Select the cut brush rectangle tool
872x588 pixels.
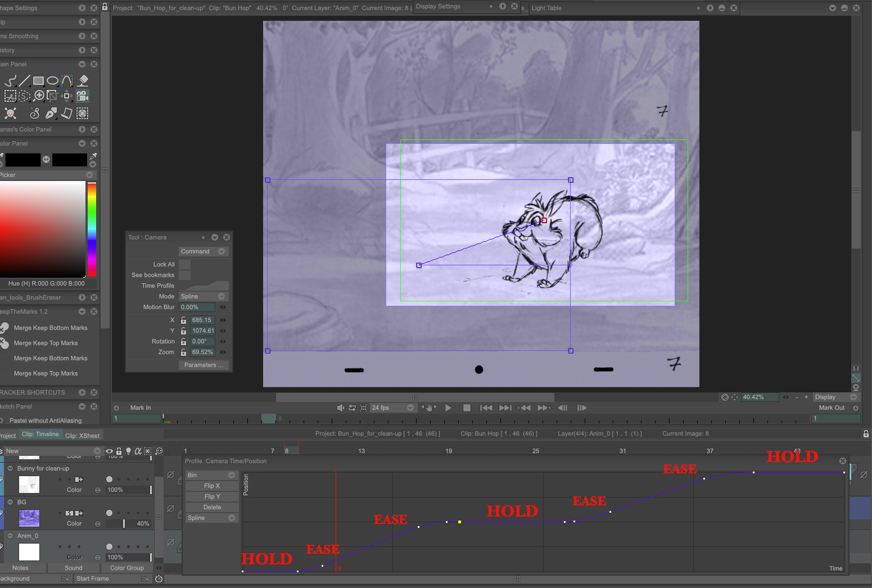[x=10, y=96]
